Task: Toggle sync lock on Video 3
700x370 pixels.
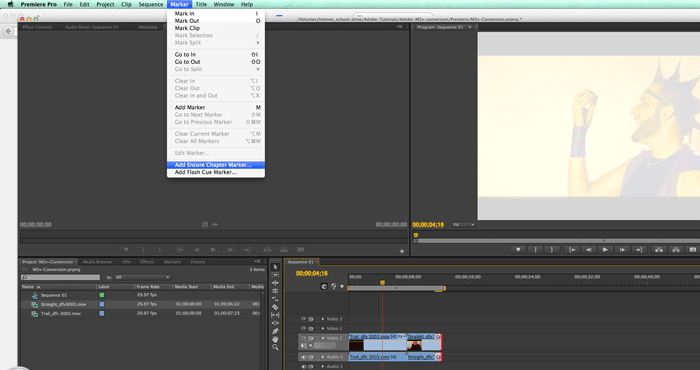Action: tap(311, 319)
